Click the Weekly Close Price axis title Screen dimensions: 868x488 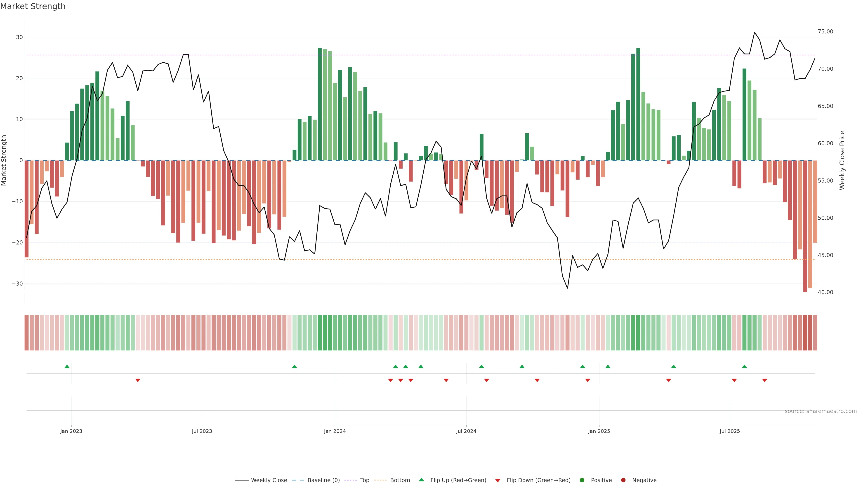[842, 160]
